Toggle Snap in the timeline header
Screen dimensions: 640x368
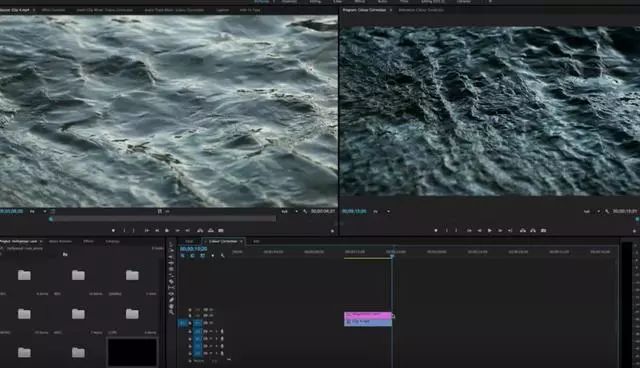[192, 256]
